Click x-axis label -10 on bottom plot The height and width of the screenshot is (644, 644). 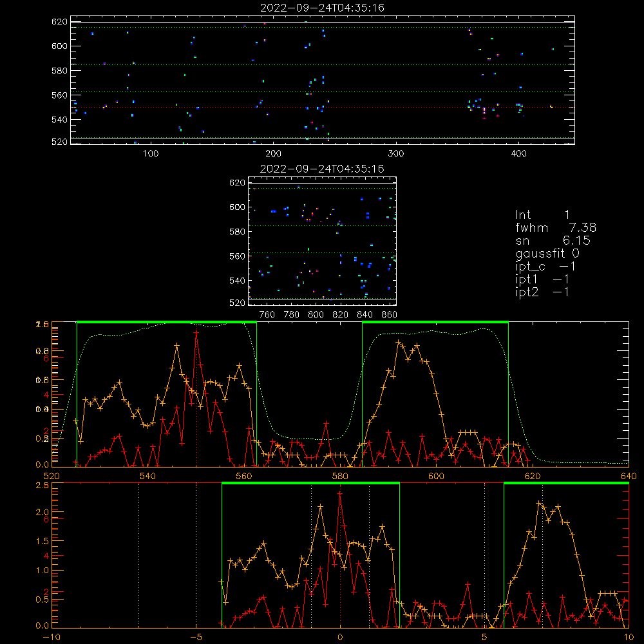tap(52, 637)
